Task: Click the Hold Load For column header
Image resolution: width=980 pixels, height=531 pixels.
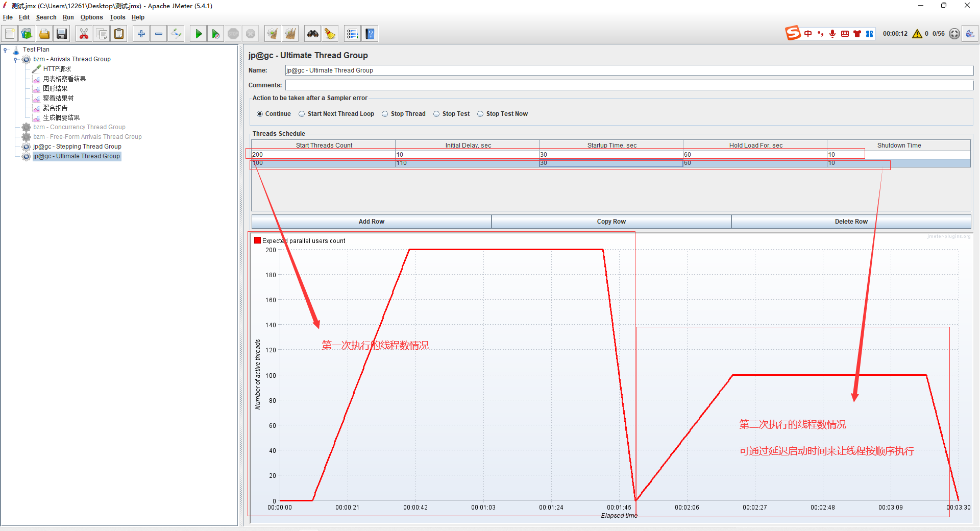Action: 755,146
